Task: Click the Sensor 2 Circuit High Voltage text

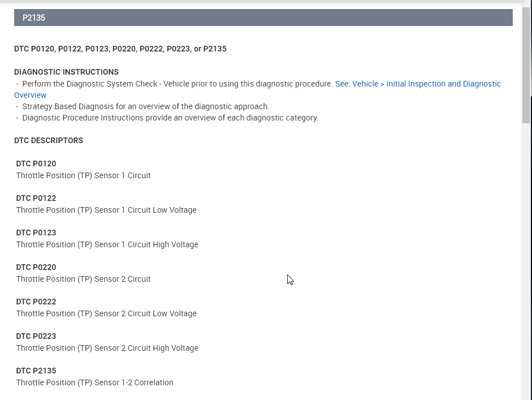Action: click(x=107, y=348)
